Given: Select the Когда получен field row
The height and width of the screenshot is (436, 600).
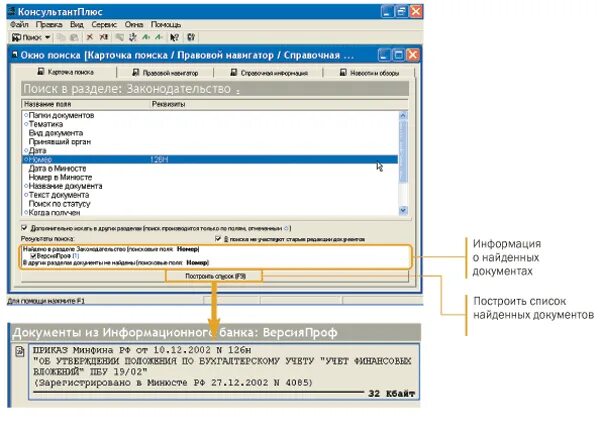Looking at the screenshot, I should click(210, 212).
